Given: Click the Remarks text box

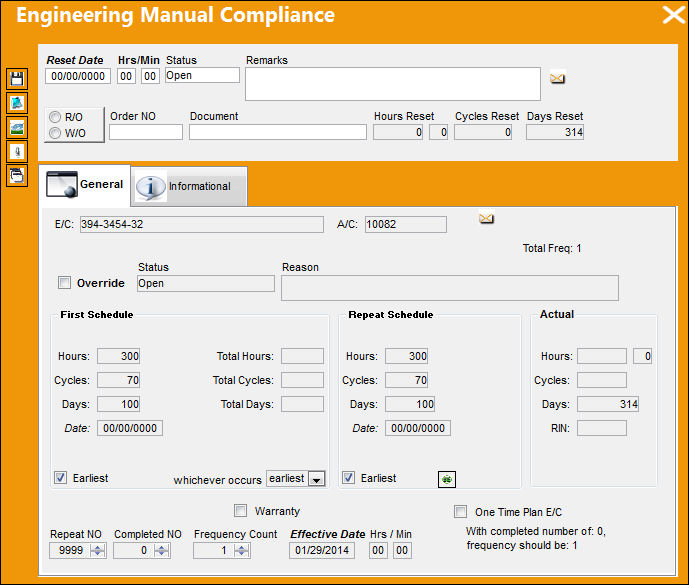Looking at the screenshot, I should point(393,84).
